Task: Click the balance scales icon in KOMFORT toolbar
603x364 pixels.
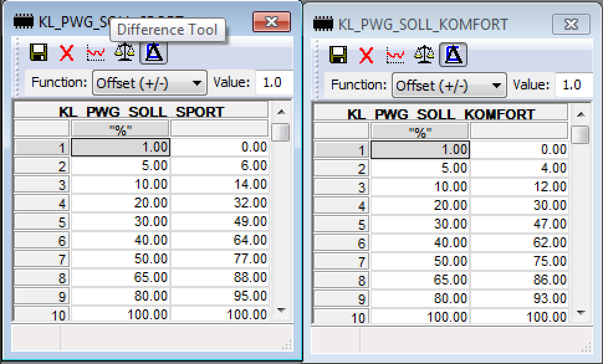Action: (424, 55)
